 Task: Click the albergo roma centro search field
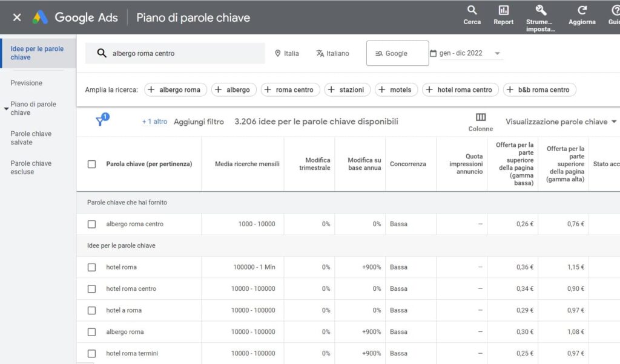(x=175, y=53)
